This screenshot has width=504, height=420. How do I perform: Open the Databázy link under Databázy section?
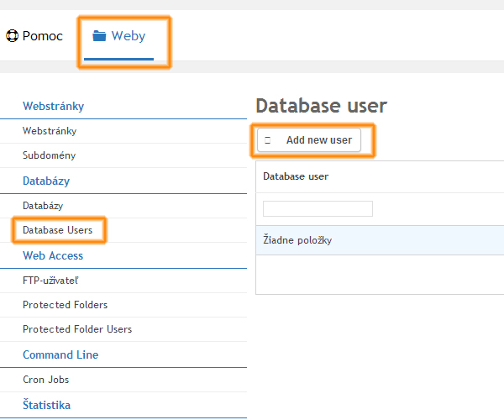45,205
